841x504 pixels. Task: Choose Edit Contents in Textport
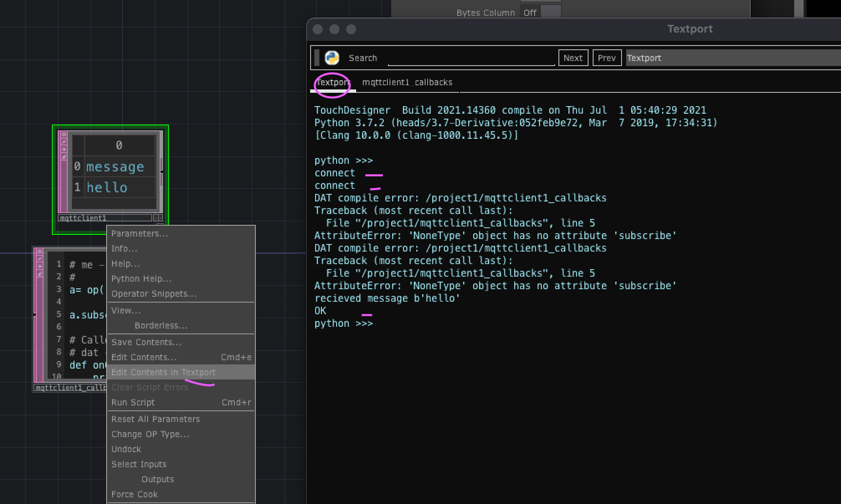(x=163, y=372)
